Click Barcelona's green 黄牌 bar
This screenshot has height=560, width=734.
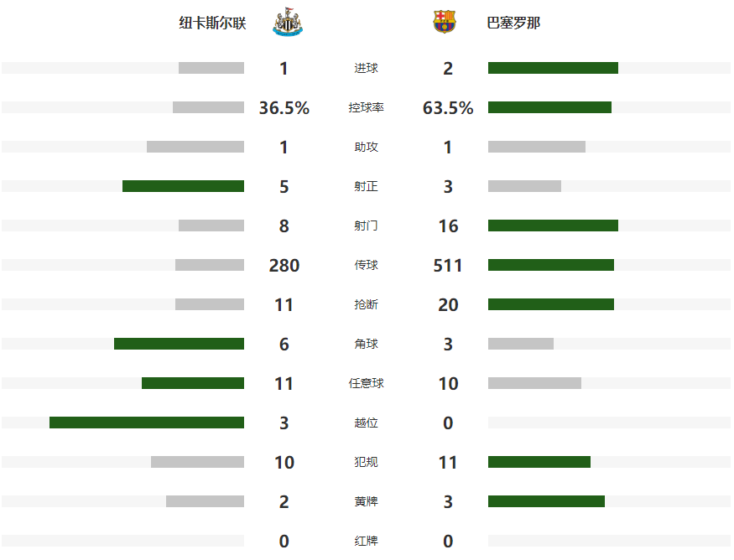click(546, 501)
